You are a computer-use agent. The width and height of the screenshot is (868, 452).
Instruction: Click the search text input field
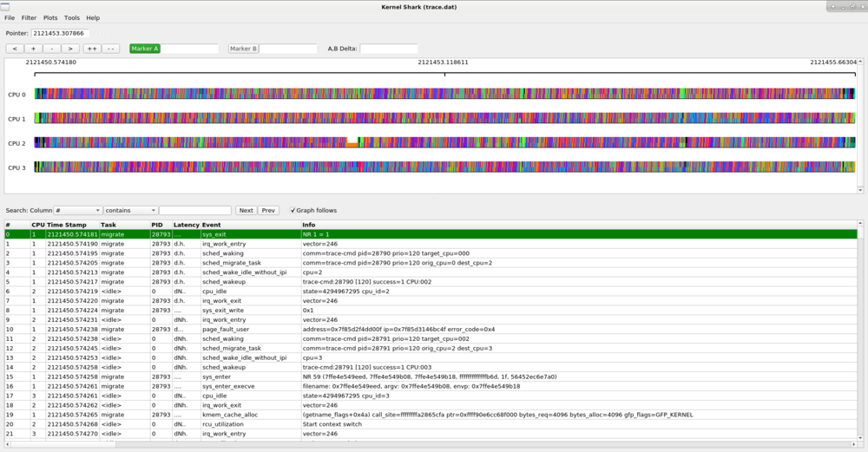tap(195, 210)
